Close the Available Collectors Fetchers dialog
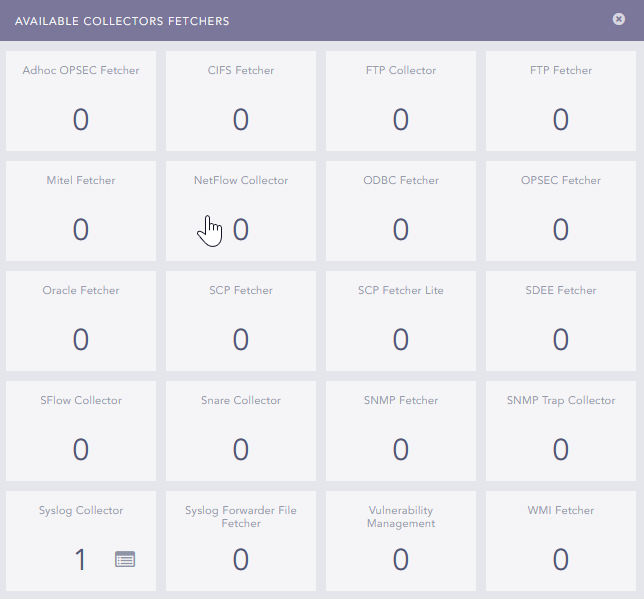This screenshot has width=644, height=599. pyautogui.click(x=619, y=19)
